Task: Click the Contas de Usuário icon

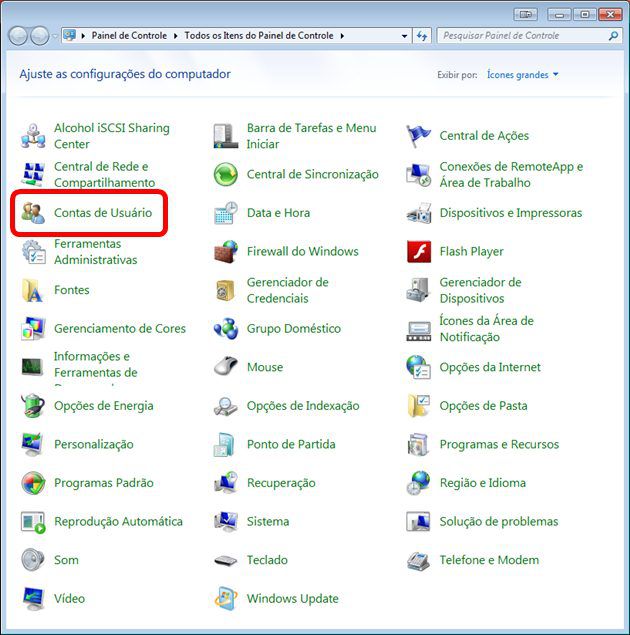Action: pos(33,213)
